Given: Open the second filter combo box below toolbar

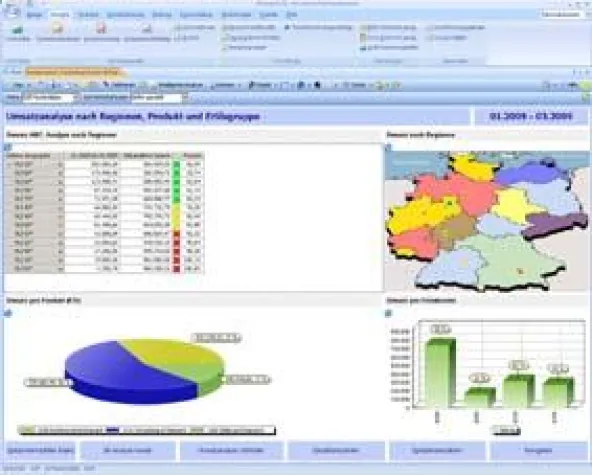Looking at the screenshot, I should pyautogui.click(x=159, y=97).
